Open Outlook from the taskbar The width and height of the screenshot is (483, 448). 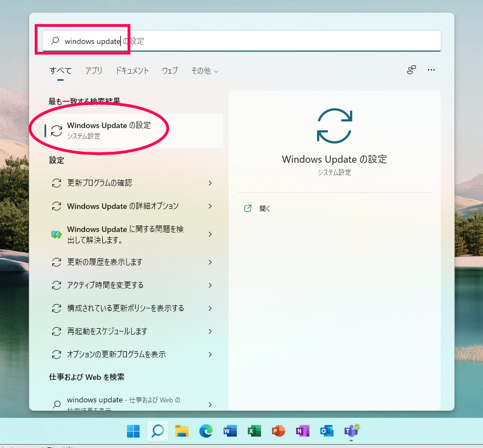[x=326, y=431]
